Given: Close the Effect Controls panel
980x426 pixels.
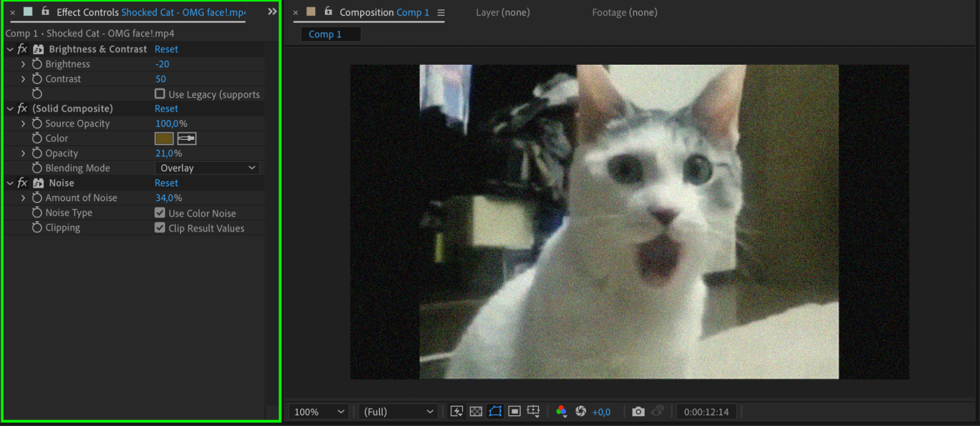Looking at the screenshot, I should point(13,12).
